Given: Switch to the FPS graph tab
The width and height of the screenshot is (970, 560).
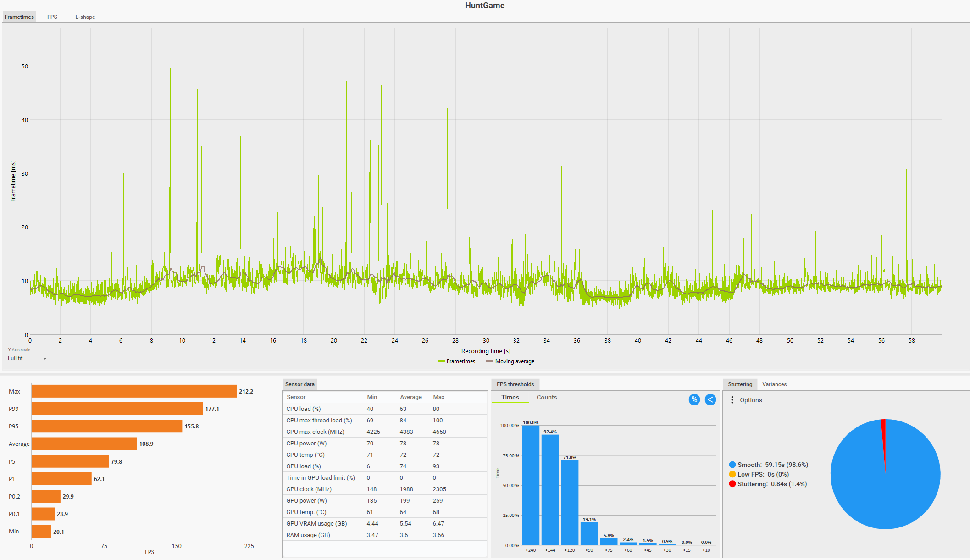Looking at the screenshot, I should tap(52, 17).
